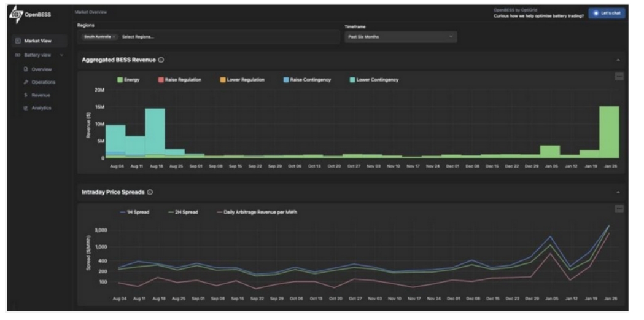Go to the Overview page in sidebar
Screen dimensions: 644x320
pos(41,69)
